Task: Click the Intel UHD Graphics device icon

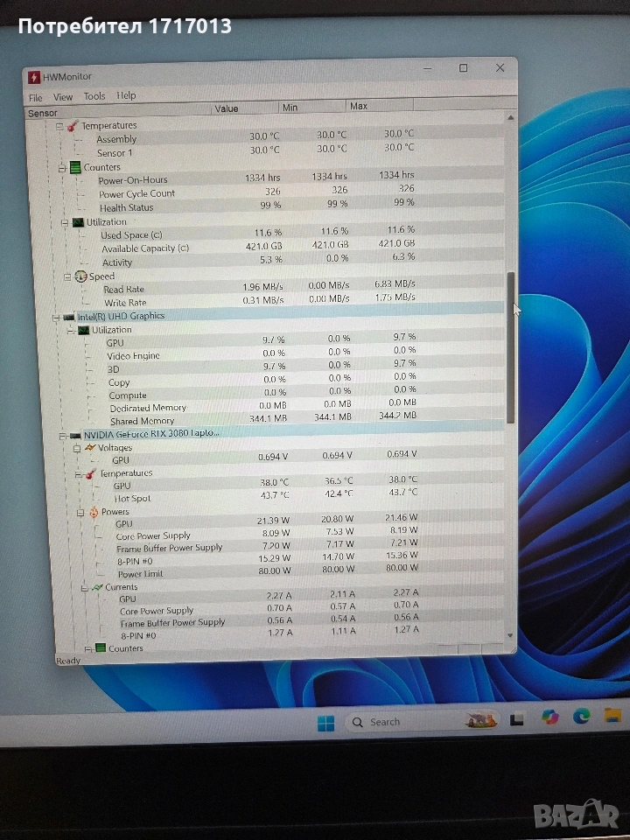Action: click(x=69, y=317)
